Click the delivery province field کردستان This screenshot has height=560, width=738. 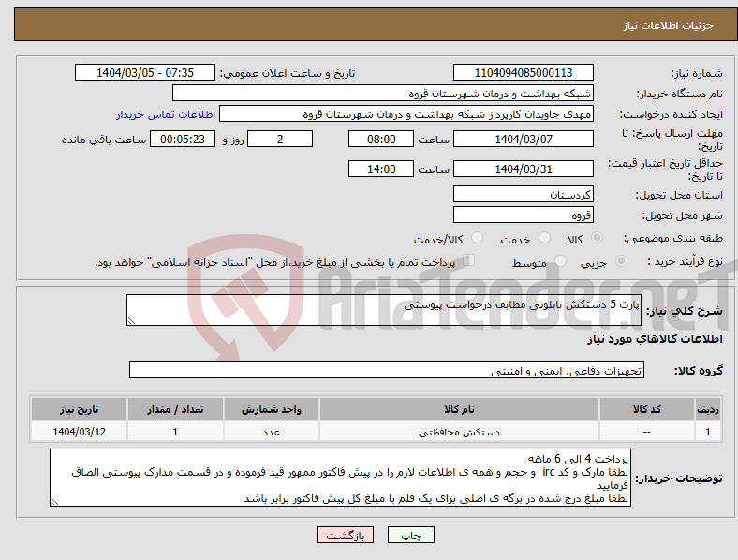point(523,194)
